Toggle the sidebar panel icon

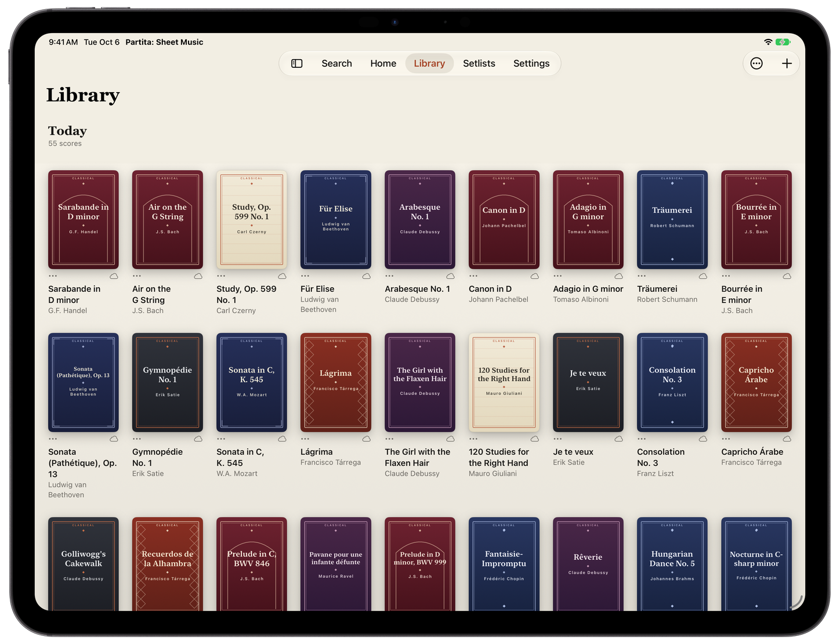tap(297, 63)
